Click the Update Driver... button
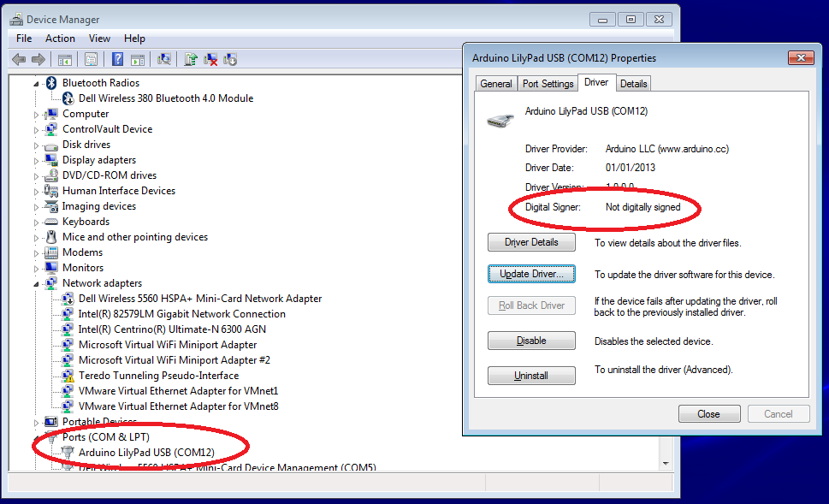This screenshot has width=829, height=504. (531, 274)
